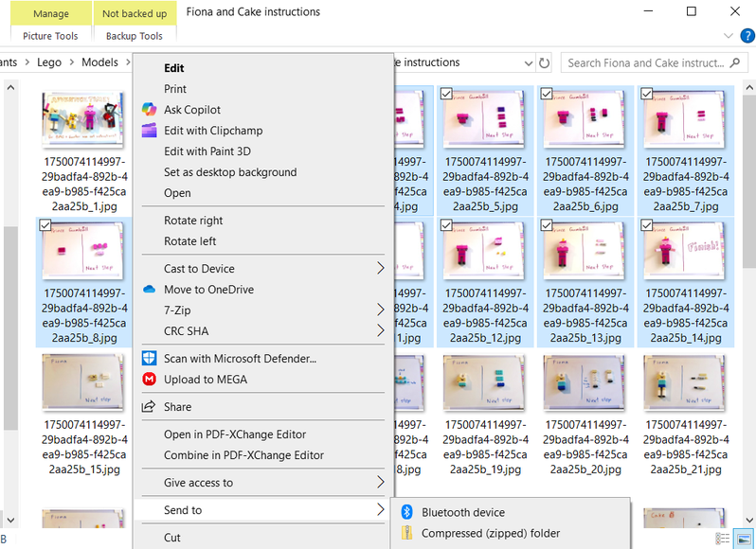Toggle the checkbox on image _8.jpg
756x549 pixels.
click(45, 225)
